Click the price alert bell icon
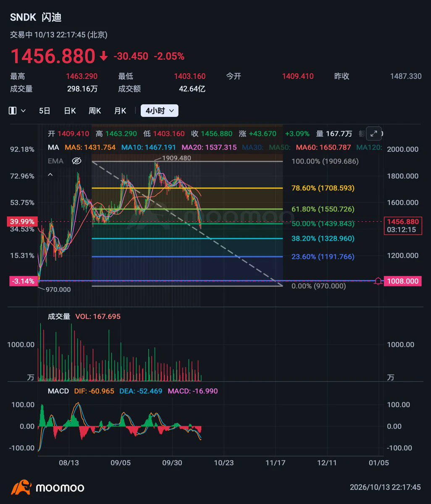This screenshot has width=431, height=504. [378, 281]
